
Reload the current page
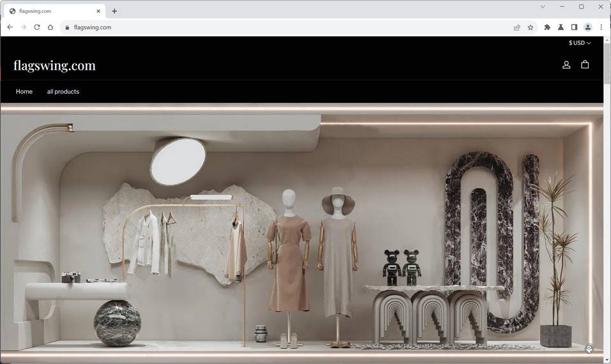tap(37, 27)
